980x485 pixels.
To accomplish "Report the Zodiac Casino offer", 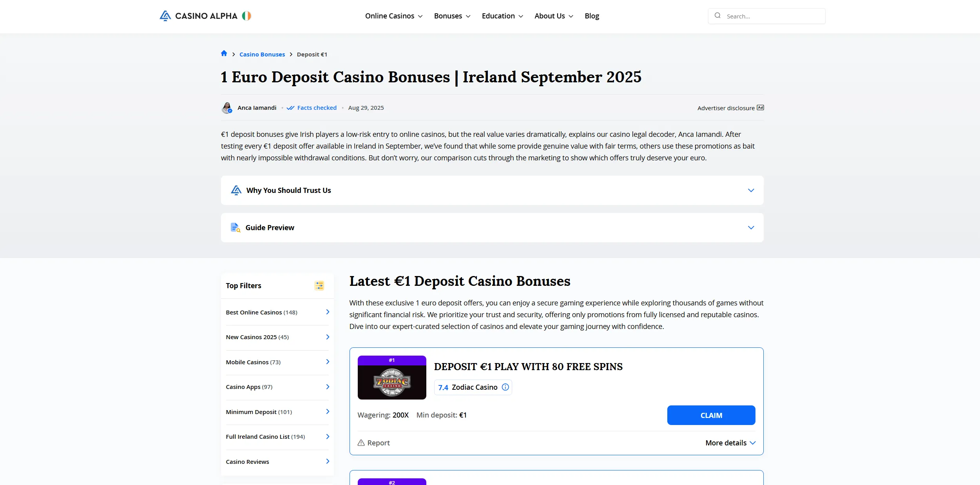I will tap(374, 443).
